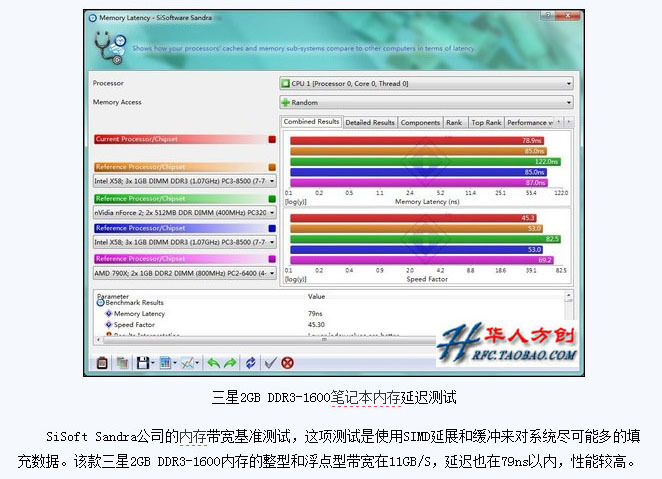Viewport: 662px width, 479px height.
Task: Click the Value column header
Action: pyautogui.click(x=316, y=296)
